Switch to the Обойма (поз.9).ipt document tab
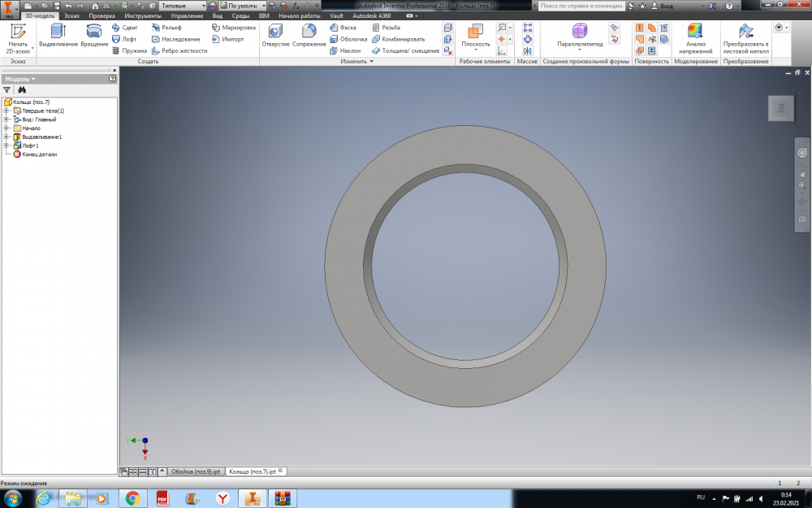Image resolution: width=812 pixels, height=508 pixels. (195, 471)
